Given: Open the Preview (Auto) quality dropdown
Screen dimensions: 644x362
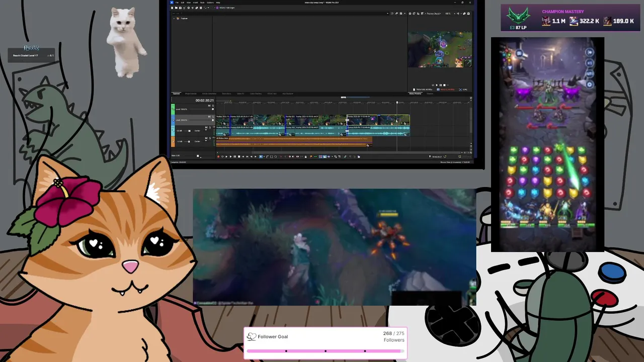Looking at the screenshot, I should [x=433, y=14].
